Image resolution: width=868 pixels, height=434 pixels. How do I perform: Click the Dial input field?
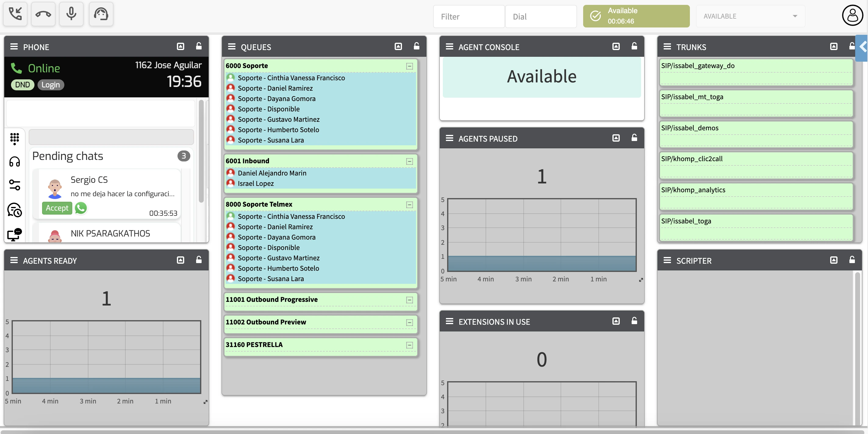point(540,16)
